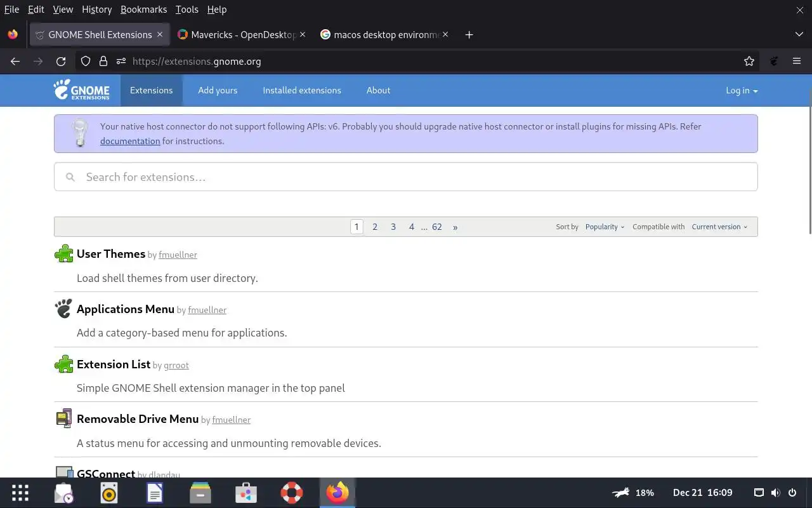Click the Extension List puzzle icon
Screen dimensions: 812x508
(63, 364)
